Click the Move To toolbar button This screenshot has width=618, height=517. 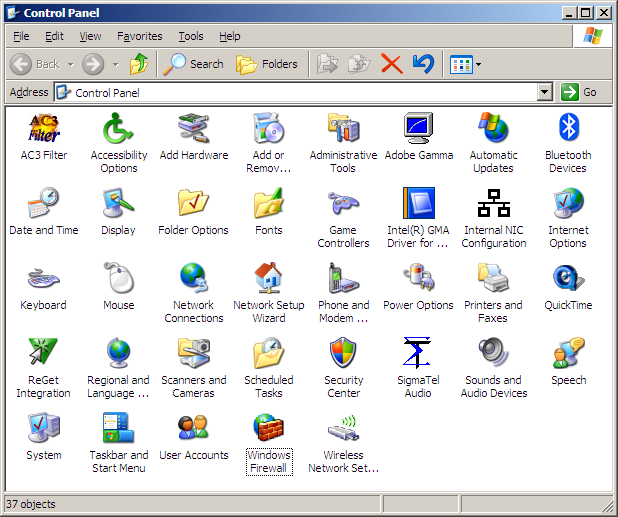[x=328, y=64]
